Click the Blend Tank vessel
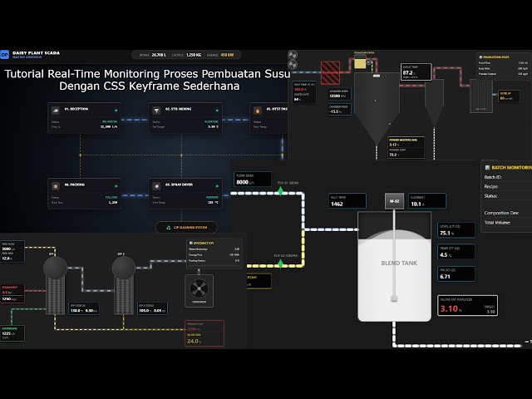This screenshot has width=532, height=399. (x=395, y=266)
